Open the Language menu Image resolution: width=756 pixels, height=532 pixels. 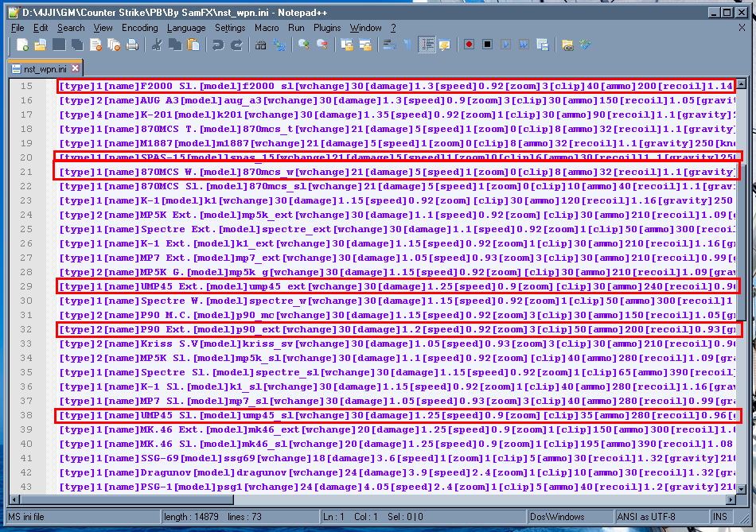186,28
